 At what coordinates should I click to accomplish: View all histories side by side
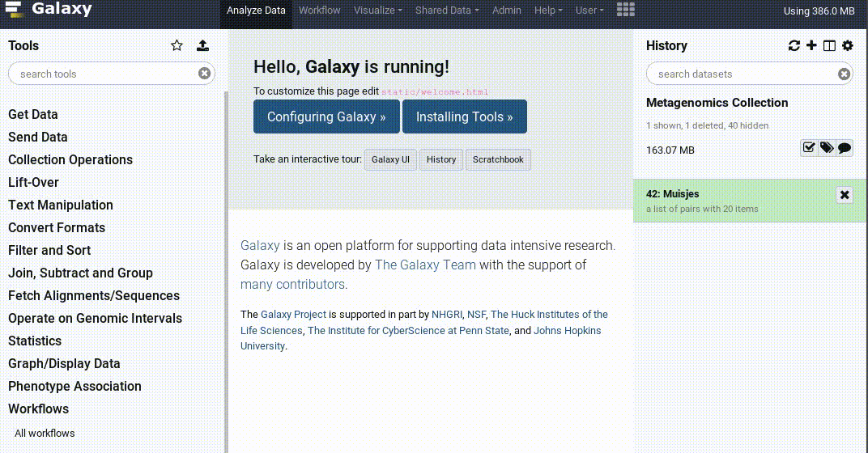[829, 46]
